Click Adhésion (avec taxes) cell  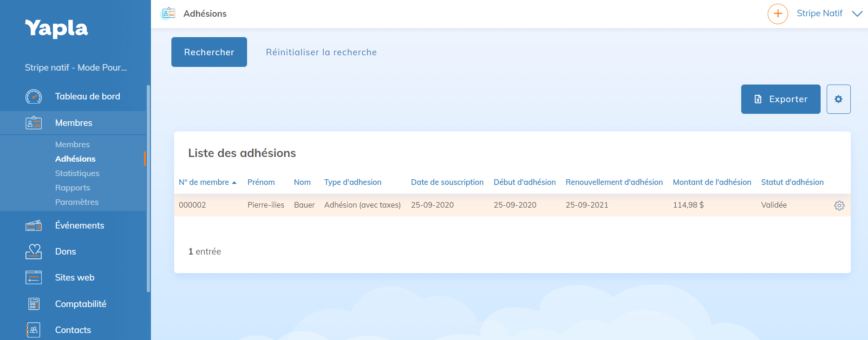coord(362,205)
